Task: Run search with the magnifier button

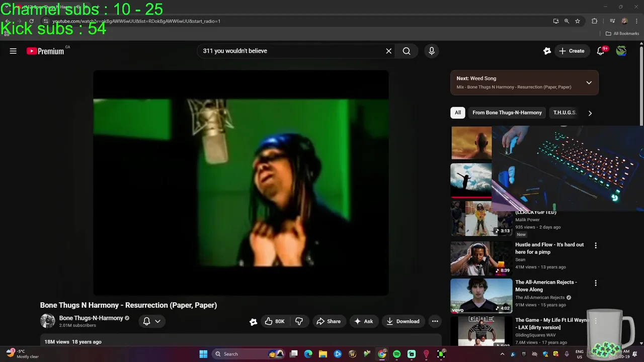Action: [x=407, y=51]
